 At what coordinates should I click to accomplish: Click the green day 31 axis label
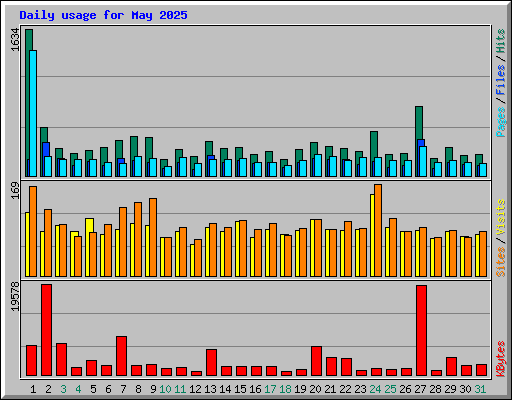(480, 389)
